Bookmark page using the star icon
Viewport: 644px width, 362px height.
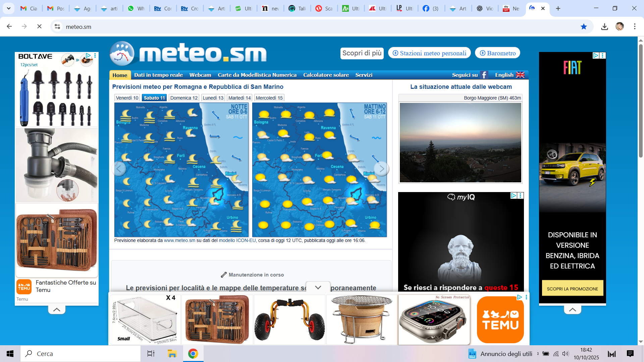click(x=584, y=27)
